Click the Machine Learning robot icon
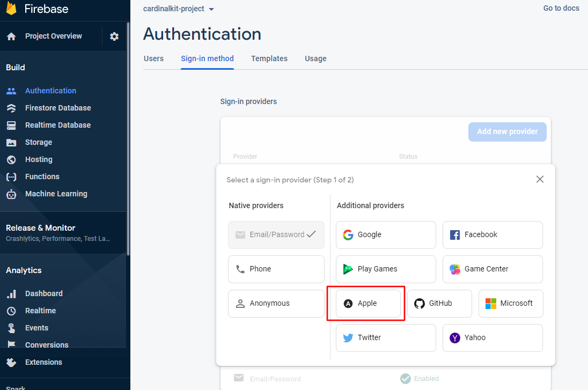Screen dimensions: 588x390 coord(11,194)
